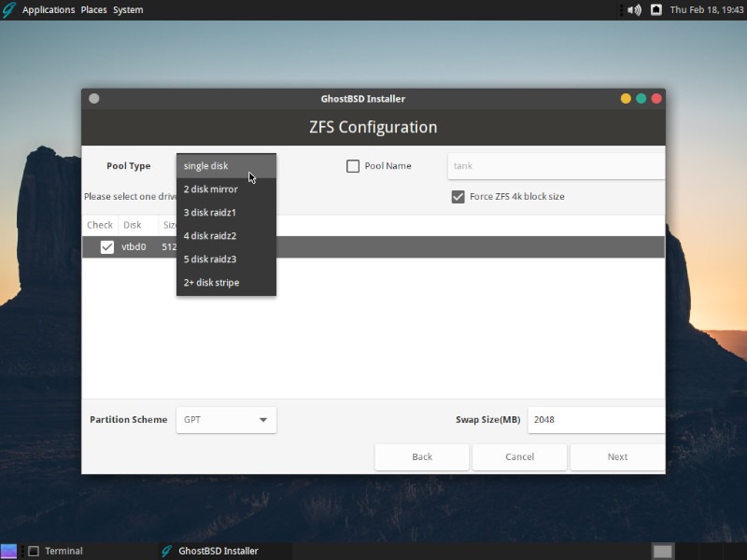Click the show desktop button in the bottom corner
The image size is (747, 560).
pos(664,551)
